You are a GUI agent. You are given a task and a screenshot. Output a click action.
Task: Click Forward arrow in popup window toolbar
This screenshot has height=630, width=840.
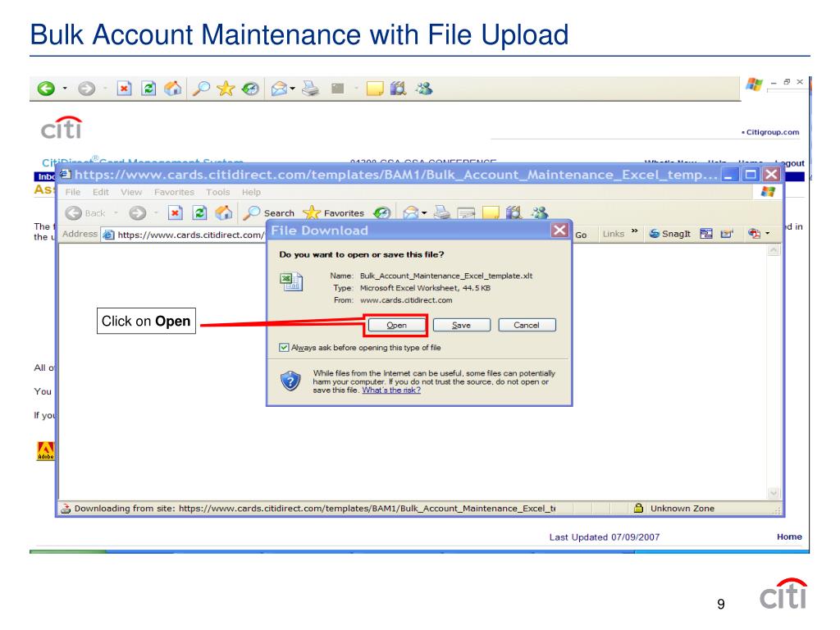[138, 213]
